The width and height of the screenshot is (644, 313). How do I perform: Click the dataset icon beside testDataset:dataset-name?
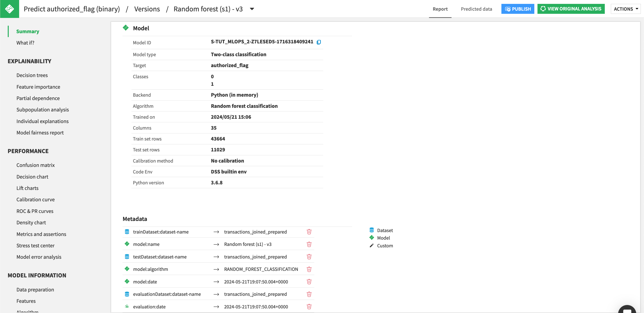point(127,257)
